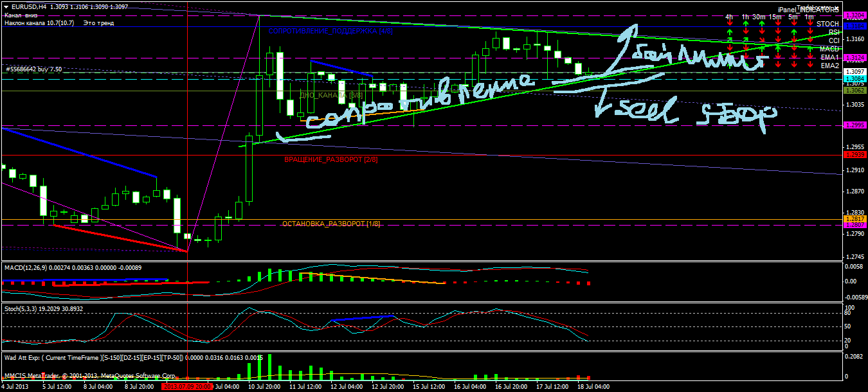
Task: Click the ВРАЩЕНИЕ_РАЗВОРОТ [2/8] level label
Action: pyautogui.click(x=330, y=159)
